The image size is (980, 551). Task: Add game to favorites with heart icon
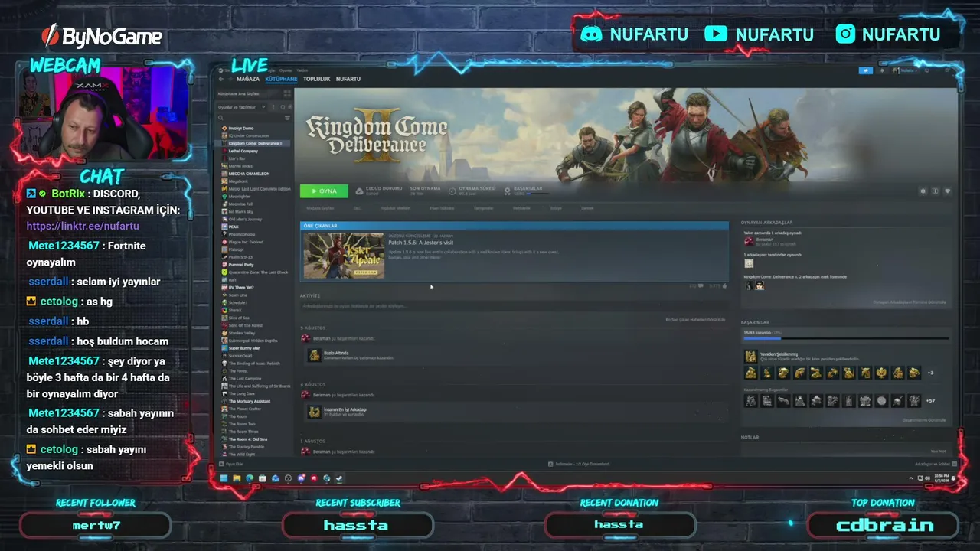point(947,191)
